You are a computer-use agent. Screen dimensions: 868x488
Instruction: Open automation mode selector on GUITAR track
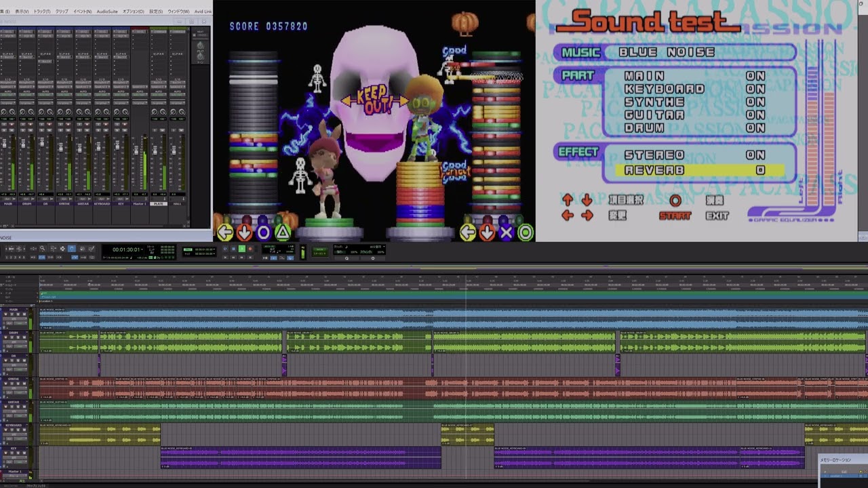pos(19,415)
